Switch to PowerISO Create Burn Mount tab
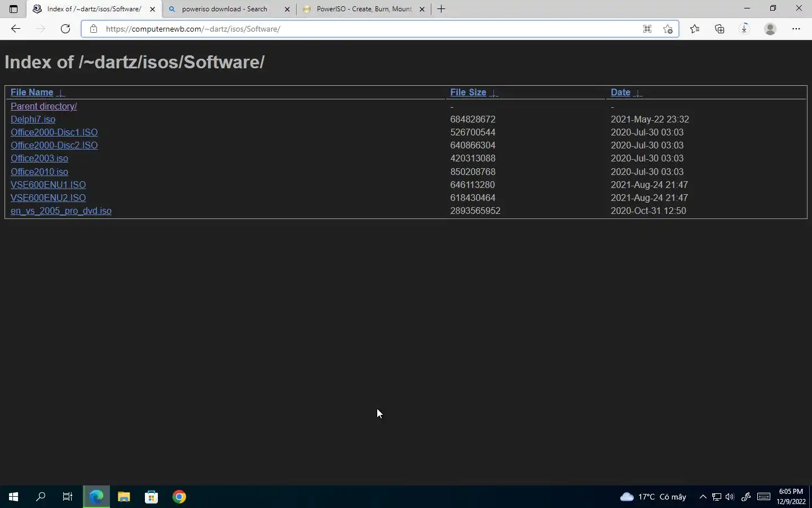Viewport: 812px width, 508px height. pos(364,9)
